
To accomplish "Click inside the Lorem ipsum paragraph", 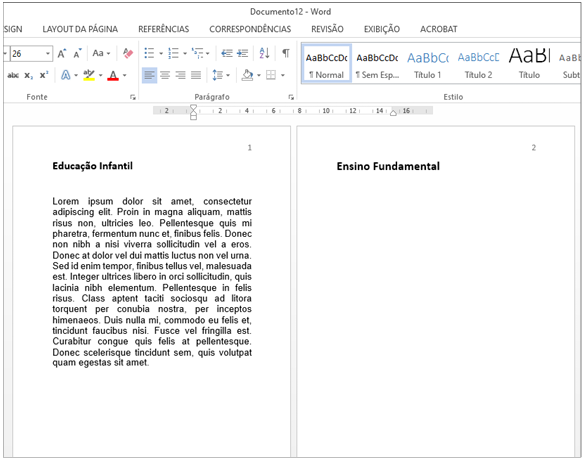I will point(152,282).
